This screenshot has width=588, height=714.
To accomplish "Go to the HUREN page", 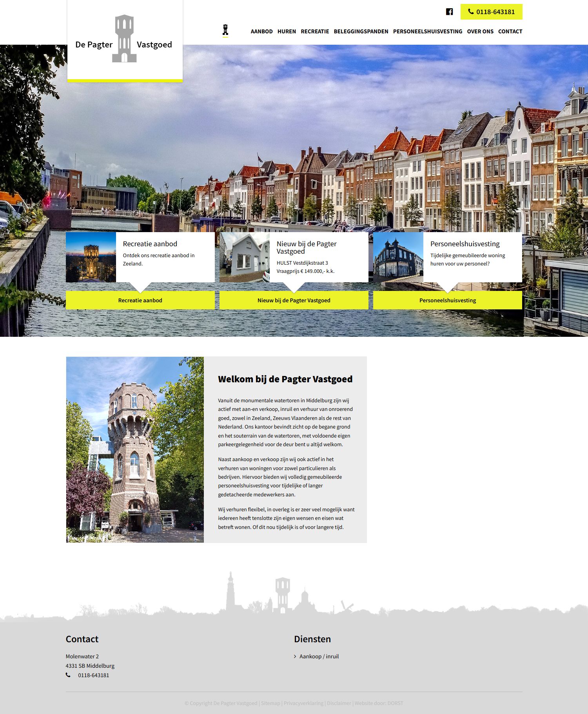I will pos(287,31).
